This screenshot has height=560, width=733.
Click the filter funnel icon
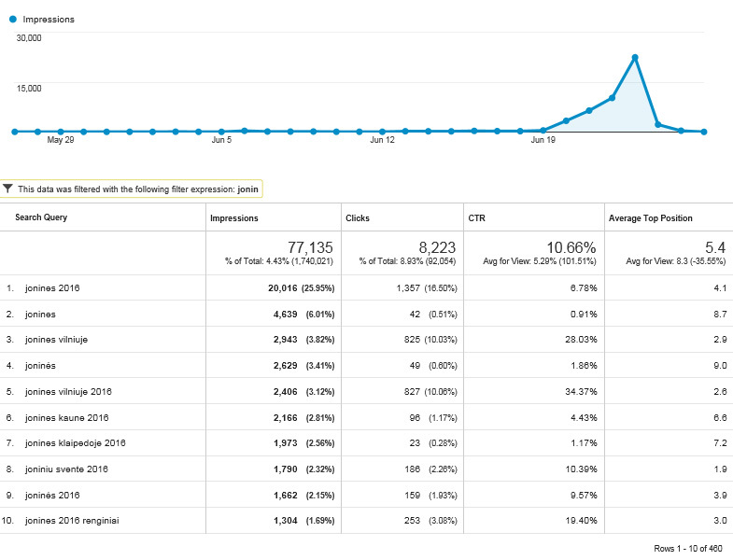7,189
